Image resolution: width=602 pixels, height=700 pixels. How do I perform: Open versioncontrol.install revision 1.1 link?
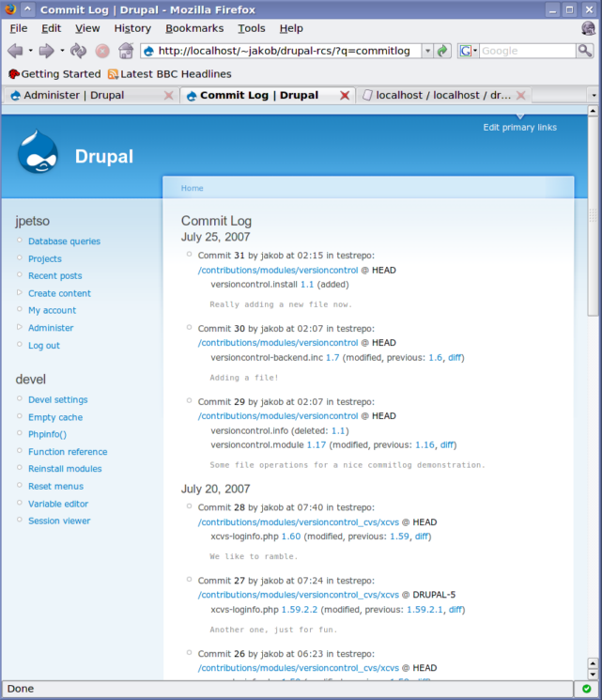(307, 285)
